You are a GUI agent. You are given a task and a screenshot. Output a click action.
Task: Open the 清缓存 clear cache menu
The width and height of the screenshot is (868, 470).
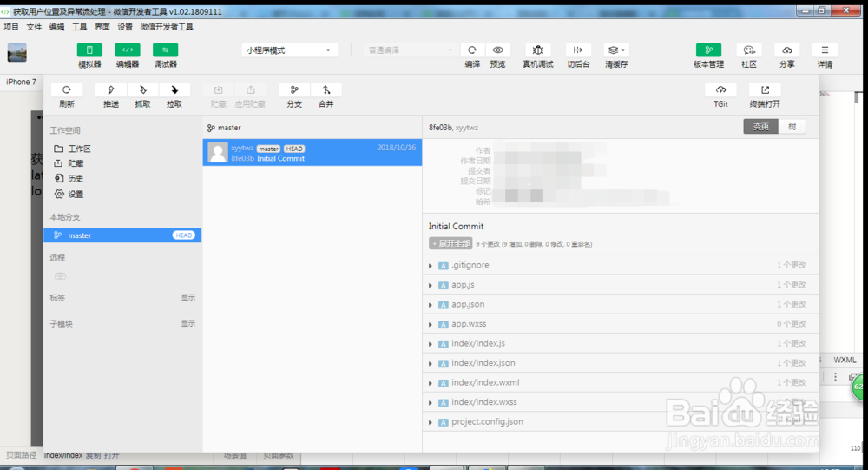point(616,50)
